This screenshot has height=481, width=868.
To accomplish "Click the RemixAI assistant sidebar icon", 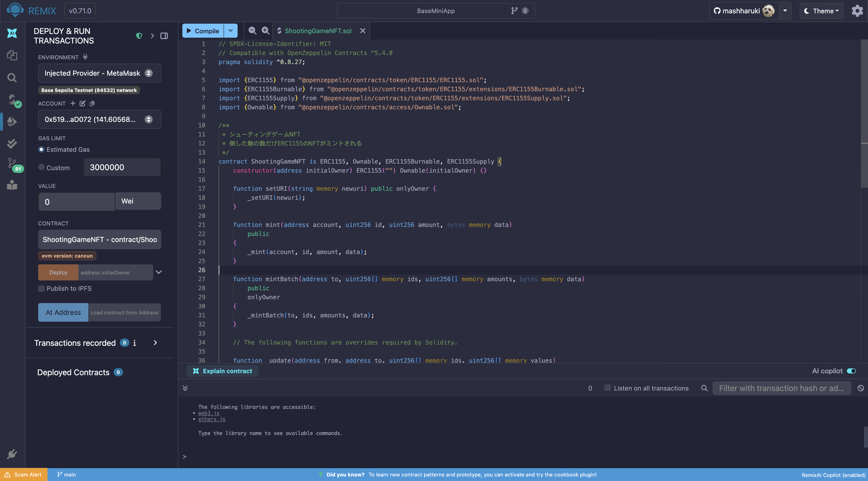I will 12,33.
